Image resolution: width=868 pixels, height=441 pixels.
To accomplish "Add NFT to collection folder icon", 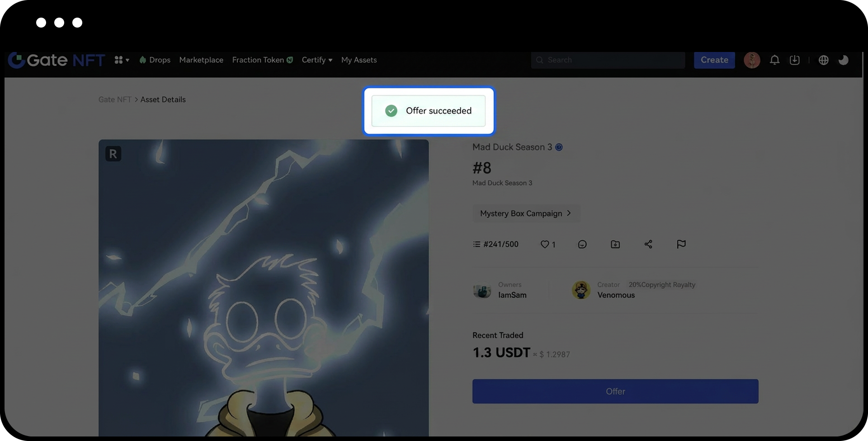I will (615, 244).
